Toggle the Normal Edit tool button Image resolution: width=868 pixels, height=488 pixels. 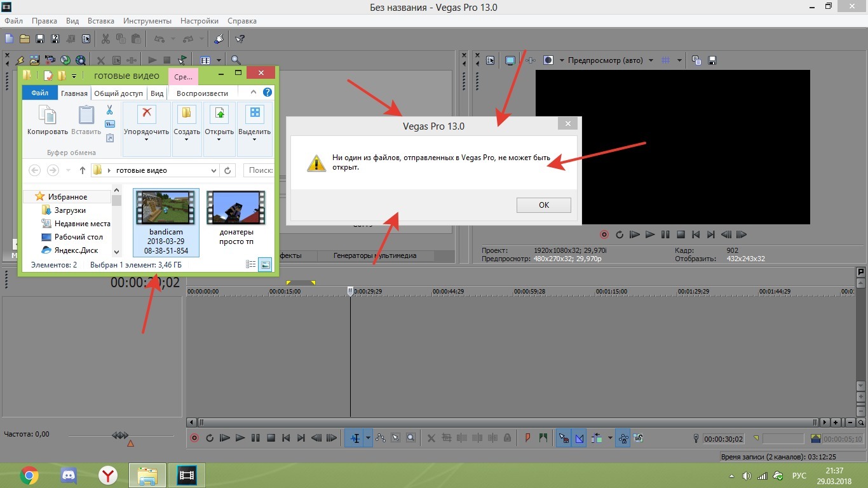[x=355, y=438]
